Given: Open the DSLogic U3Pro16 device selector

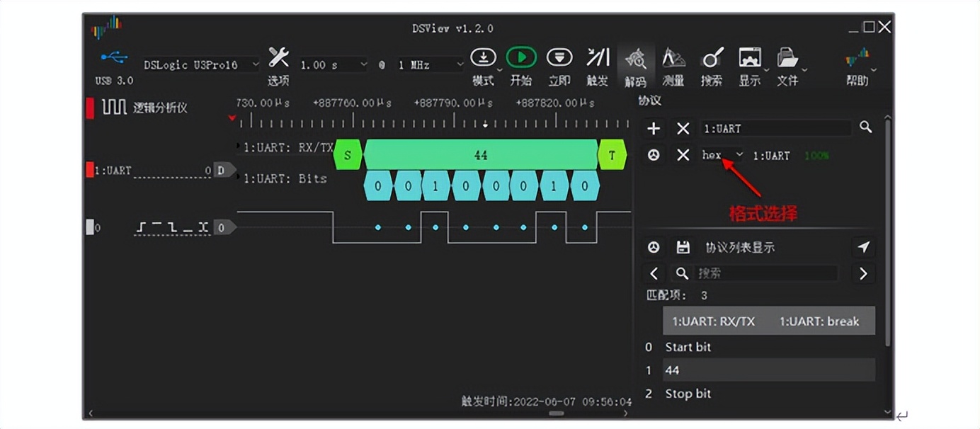Looking at the screenshot, I should point(200,64).
